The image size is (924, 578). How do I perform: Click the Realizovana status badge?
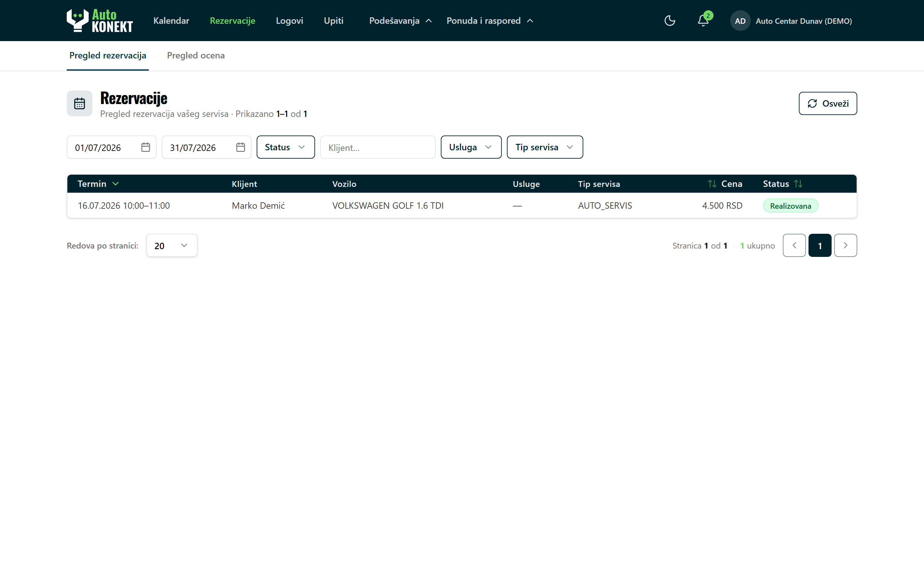click(x=790, y=206)
